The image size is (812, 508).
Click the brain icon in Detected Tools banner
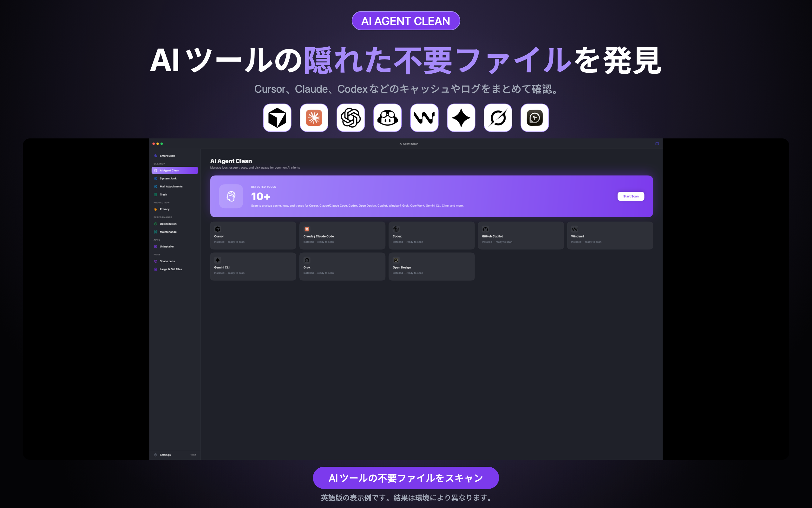coord(231,196)
